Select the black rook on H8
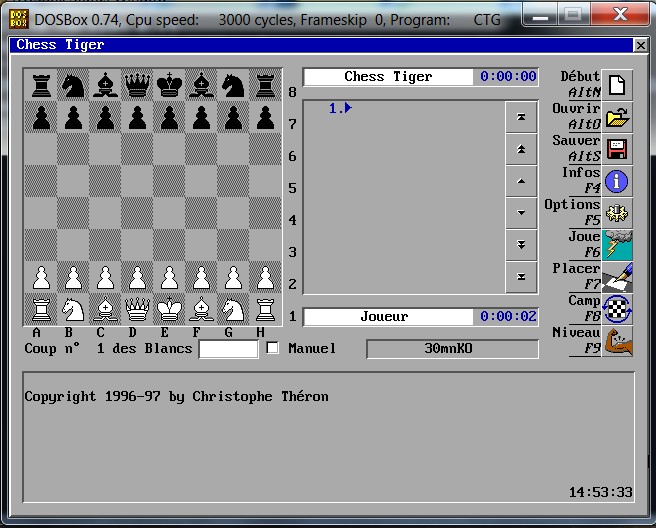The width and height of the screenshot is (656, 528). tap(265, 85)
